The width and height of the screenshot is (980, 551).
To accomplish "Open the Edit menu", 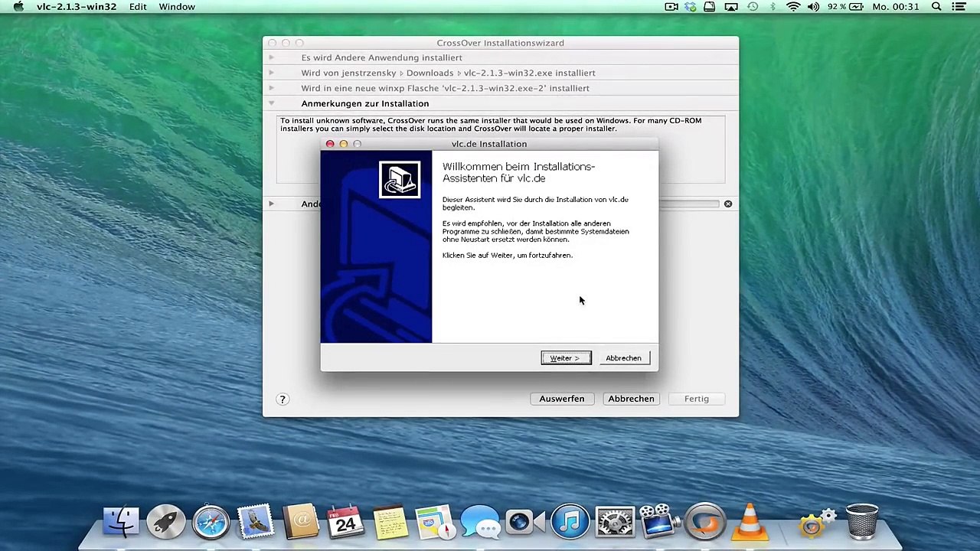I will pos(138,7).
